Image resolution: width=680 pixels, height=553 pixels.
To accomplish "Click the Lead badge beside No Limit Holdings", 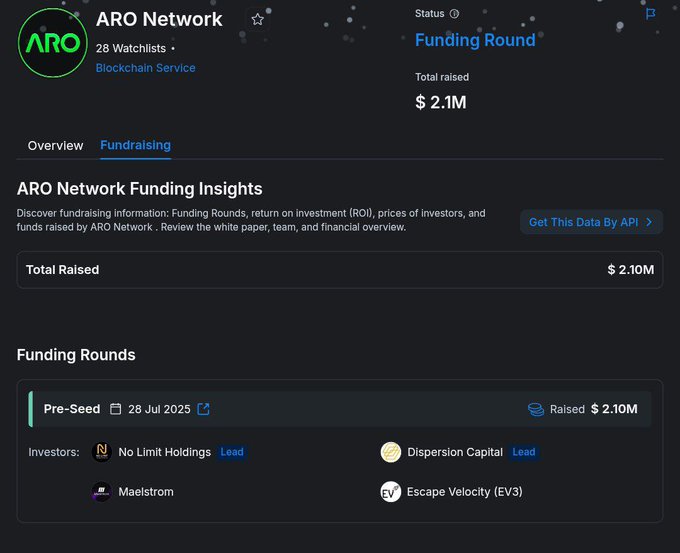I will click(232, 452).
